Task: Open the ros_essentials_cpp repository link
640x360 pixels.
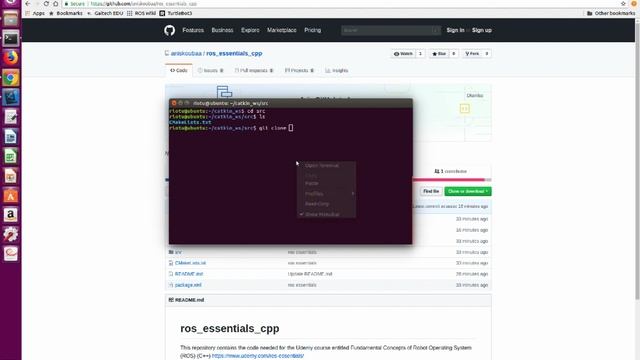Action: click(x=234, y=53)
